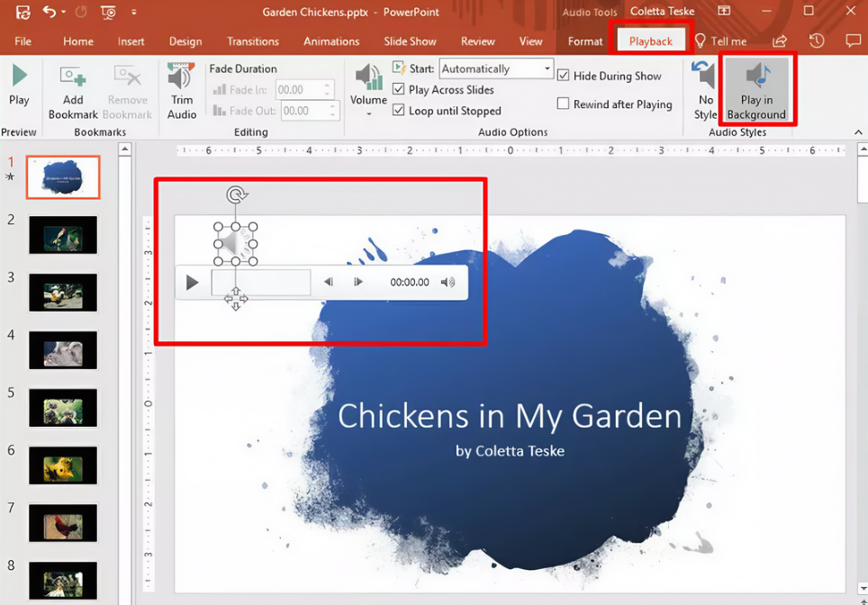Open the Comments speech bubble icon
Viewport: 868px width, 605px height.
pos(853,41)
